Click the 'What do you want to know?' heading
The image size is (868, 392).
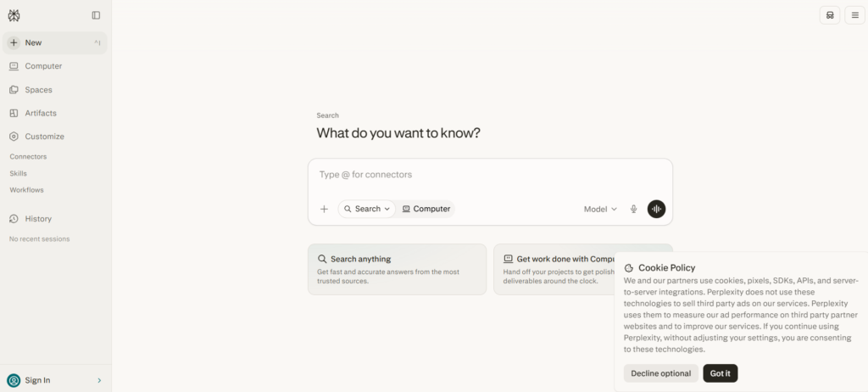tap(398, 133)
